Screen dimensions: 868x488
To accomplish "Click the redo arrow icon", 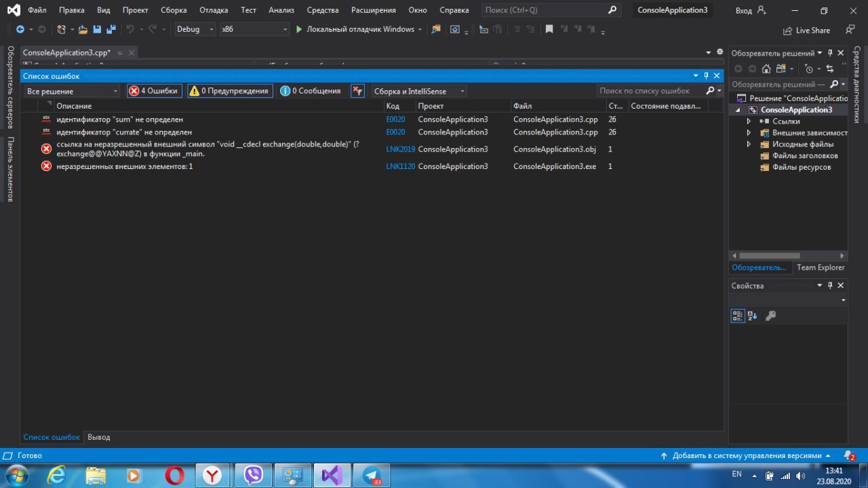I will pyautogui.click(x=153, y=30).
